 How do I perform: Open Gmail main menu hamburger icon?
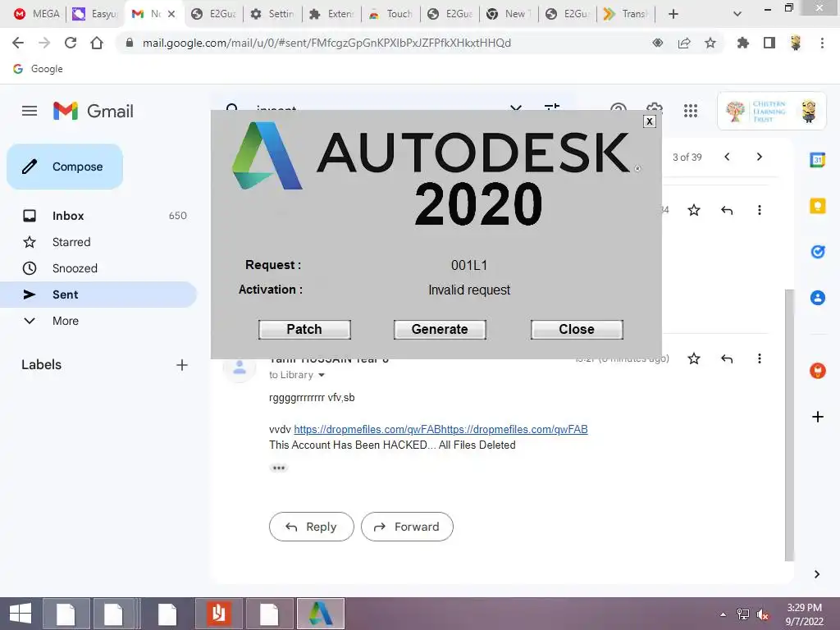tap(30, 111)
